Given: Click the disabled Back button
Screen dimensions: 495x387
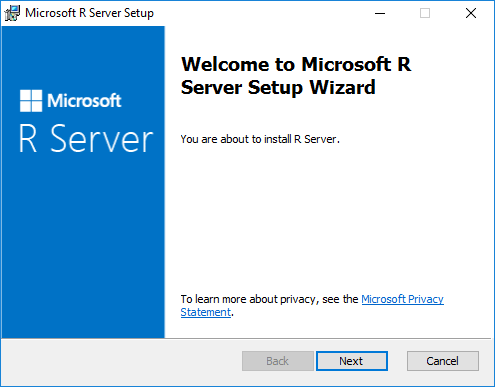Looking at the screenshot, I should [278, 361].
